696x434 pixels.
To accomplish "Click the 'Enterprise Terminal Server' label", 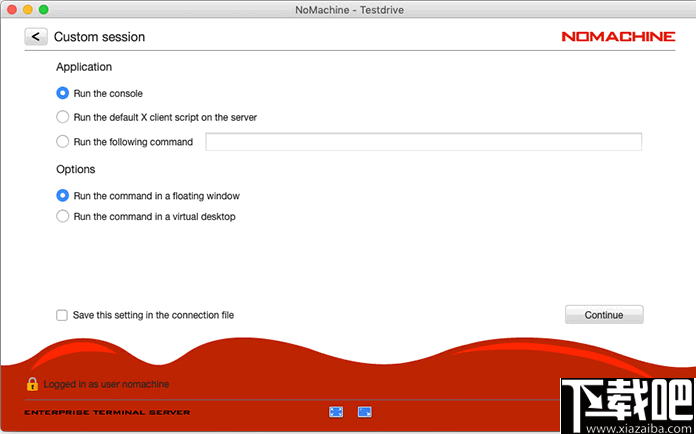I will pyautogui.click(x=107, y=412).
